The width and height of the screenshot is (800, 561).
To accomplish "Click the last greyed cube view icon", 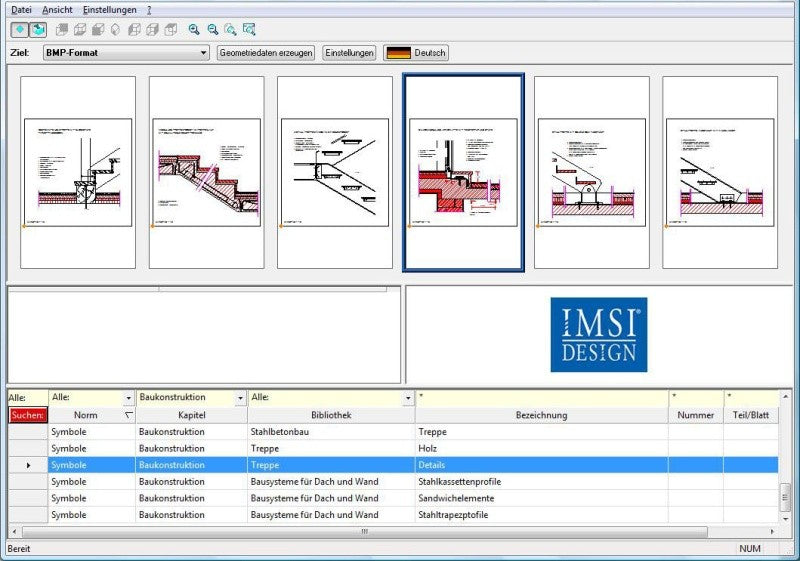I will pos(170,30).
